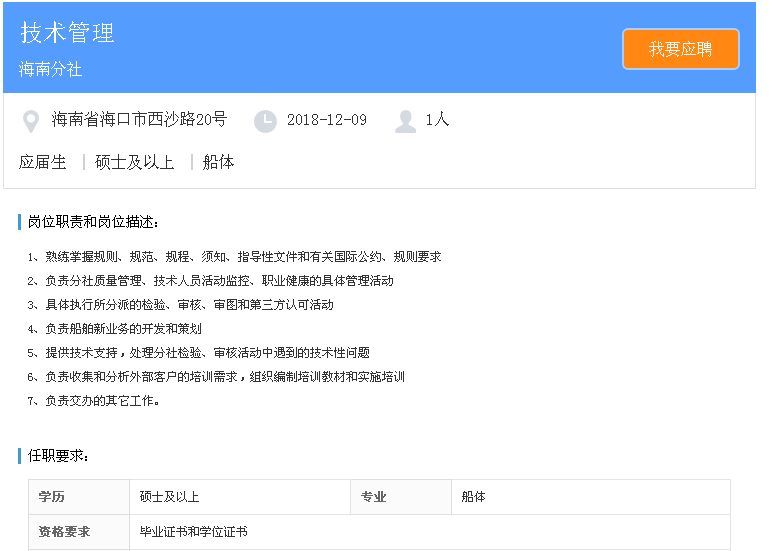Screen dimensions: 770x551
Task: Click duty line 1 about 规则、规范
Action: (x=234, y=257)
